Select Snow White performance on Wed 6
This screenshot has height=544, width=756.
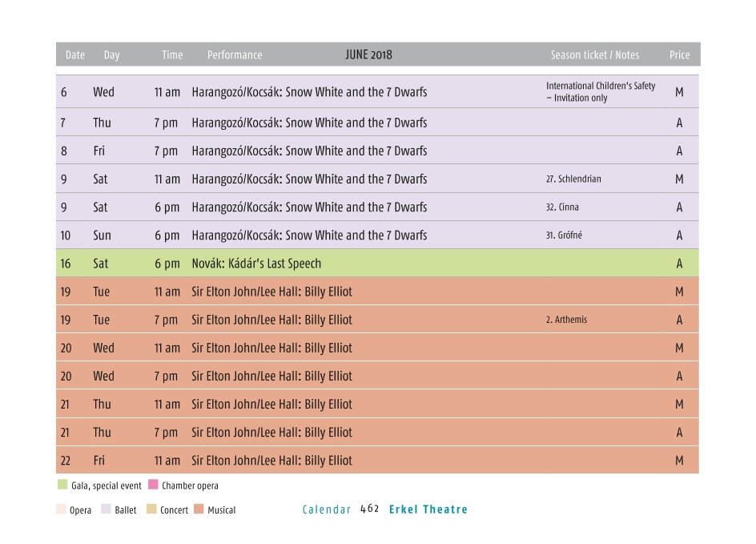tap(309, 92)
